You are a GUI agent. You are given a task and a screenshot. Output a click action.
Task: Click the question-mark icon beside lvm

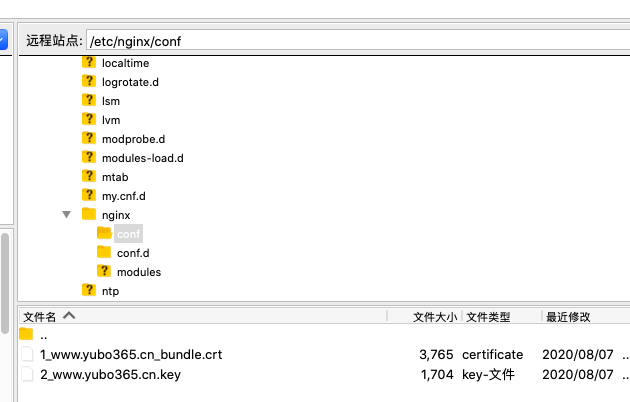pos(89,119)
